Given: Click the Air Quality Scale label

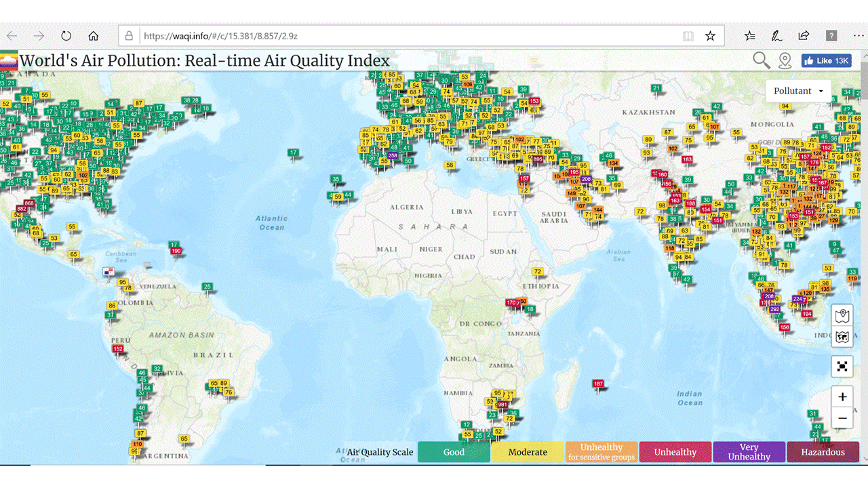Looking at the screenshot, I should tap(380, 452).
